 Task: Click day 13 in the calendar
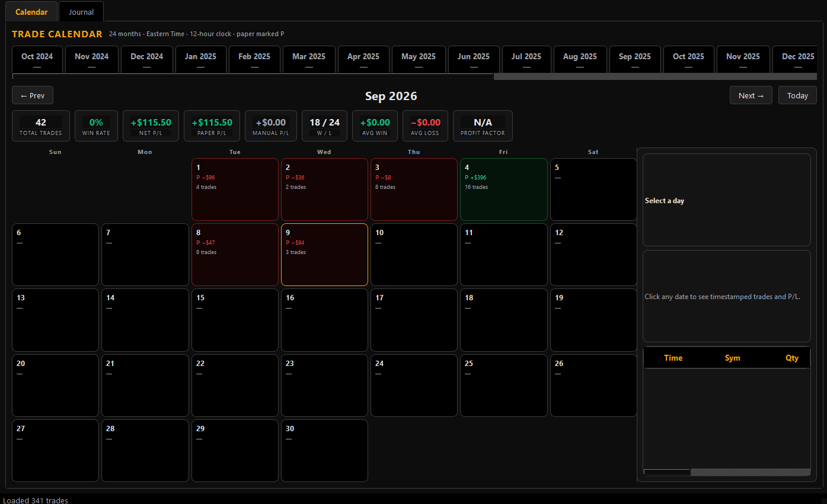[55, 320]
